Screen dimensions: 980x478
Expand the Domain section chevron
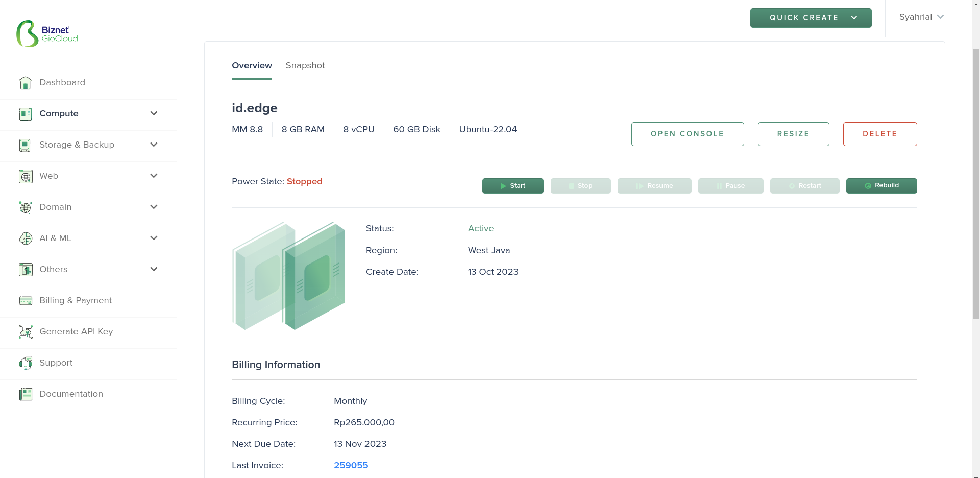click(154, 207)
